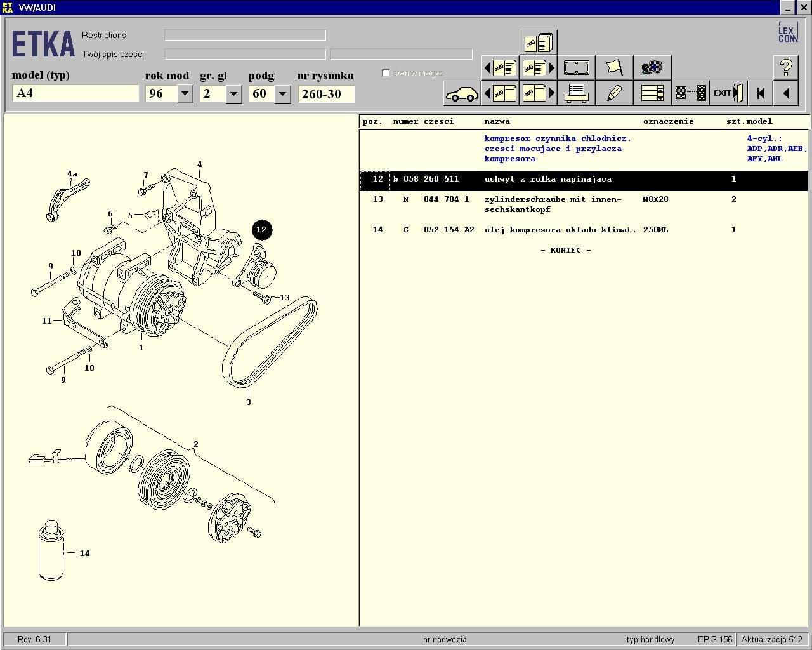812x650 pixels.
Task: Click the 'oznaczenie' column header
Action: 668,121
